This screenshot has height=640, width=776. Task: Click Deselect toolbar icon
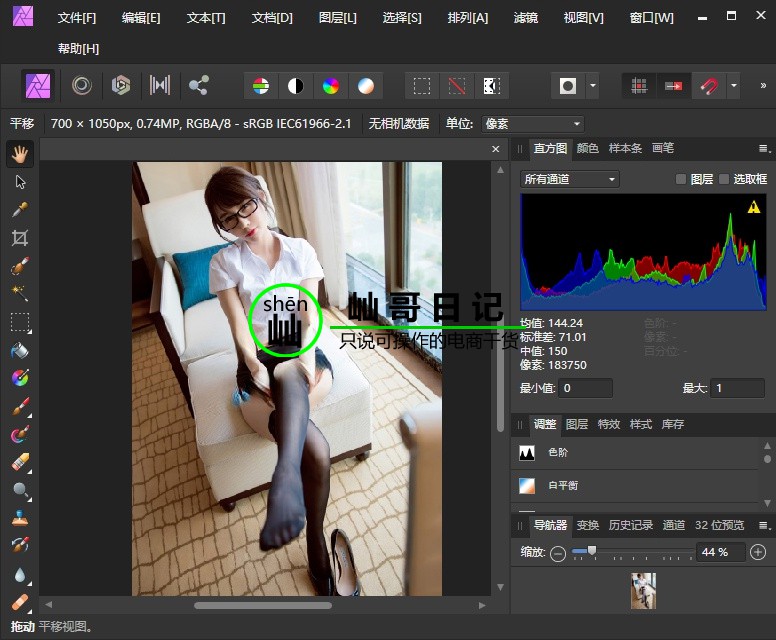(456, 86)
